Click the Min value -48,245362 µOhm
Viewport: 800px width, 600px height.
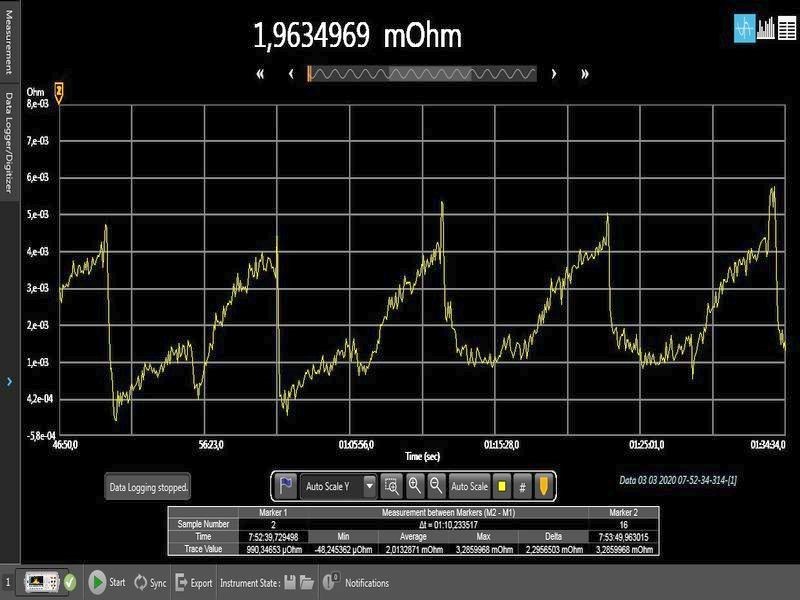[343, 549]
